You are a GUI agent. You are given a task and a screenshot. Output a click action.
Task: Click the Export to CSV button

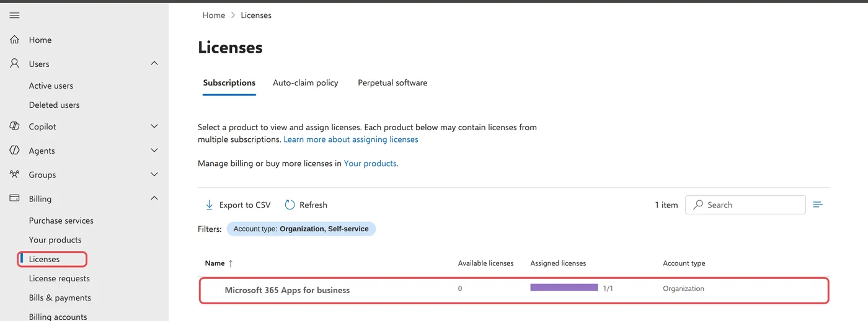click(237, 205)
